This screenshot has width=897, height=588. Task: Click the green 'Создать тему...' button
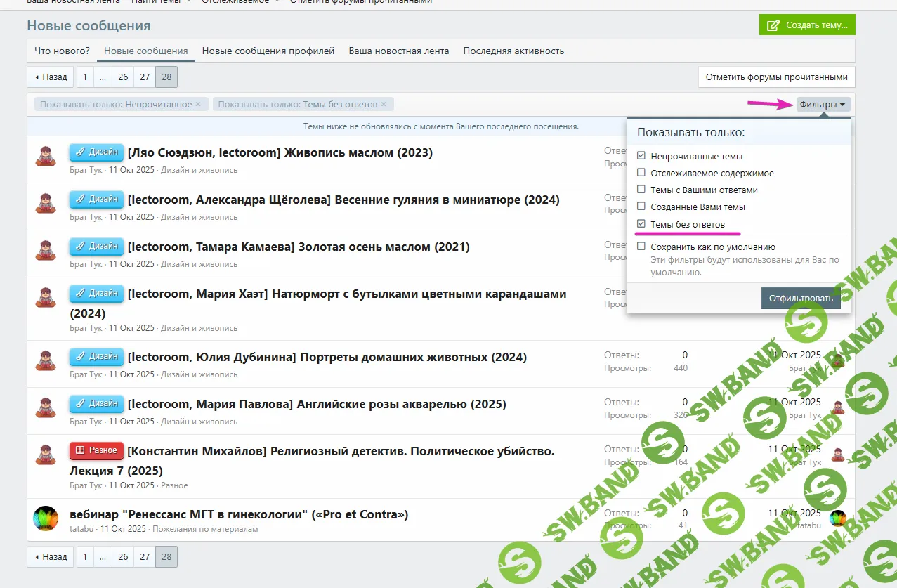pyautogui.click(x=807, y=25)
